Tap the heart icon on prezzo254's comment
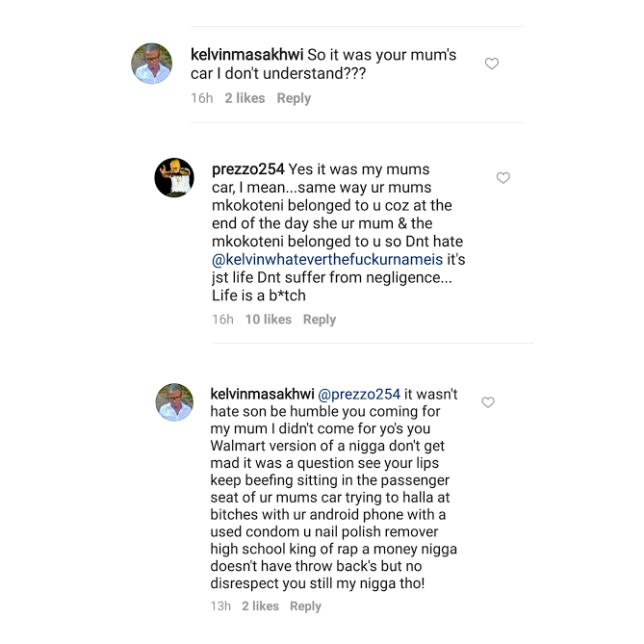This screenshot has height=644, width=644. [503, 177]
